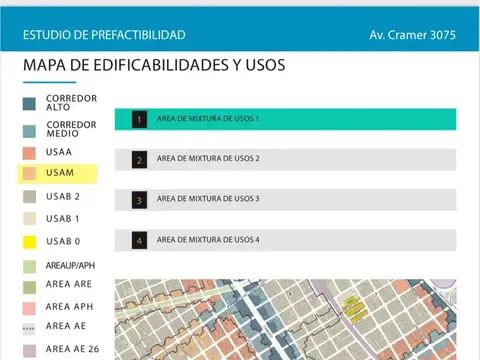Click the yellow USAB 0 swatch
The height and width of the screenshot is (360, 480).
pyautogui.click(x=29, y=242)
